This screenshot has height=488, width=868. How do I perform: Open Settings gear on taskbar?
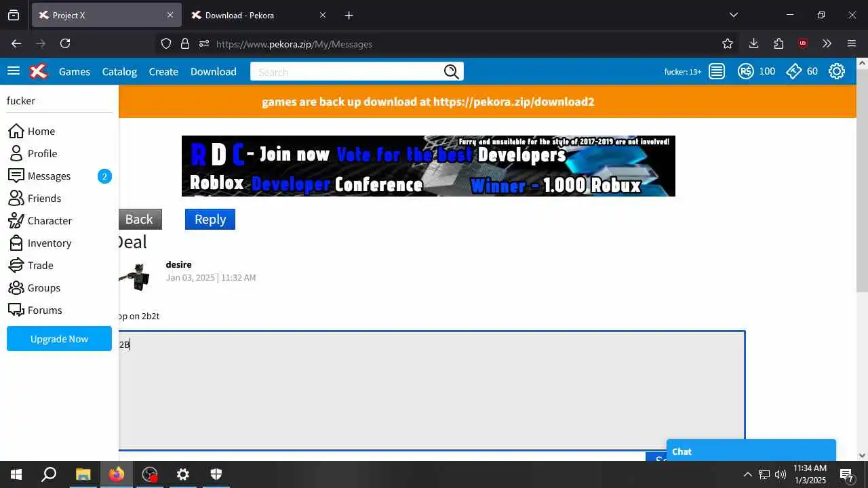(182, 474)
